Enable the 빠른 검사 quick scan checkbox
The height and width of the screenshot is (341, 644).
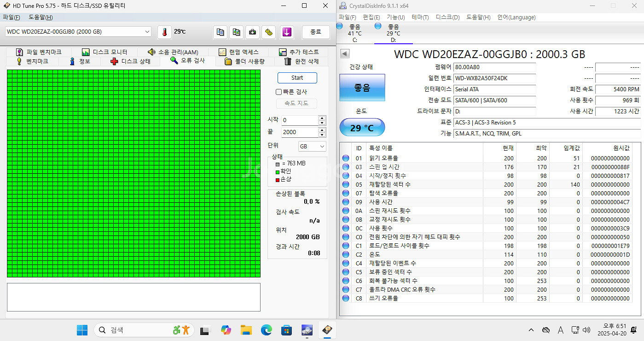[278, 92]
